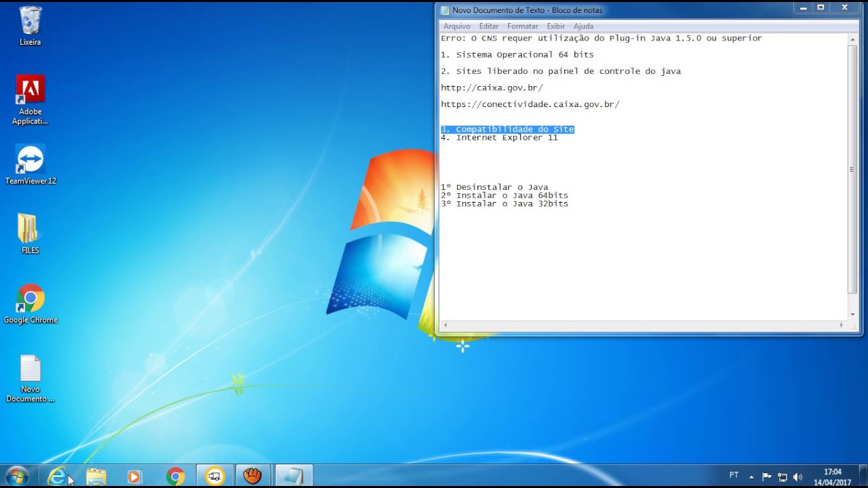
Task: Switch to baseball-glove taskbar app
Action: pyautogui.click(x=253, y=476)
